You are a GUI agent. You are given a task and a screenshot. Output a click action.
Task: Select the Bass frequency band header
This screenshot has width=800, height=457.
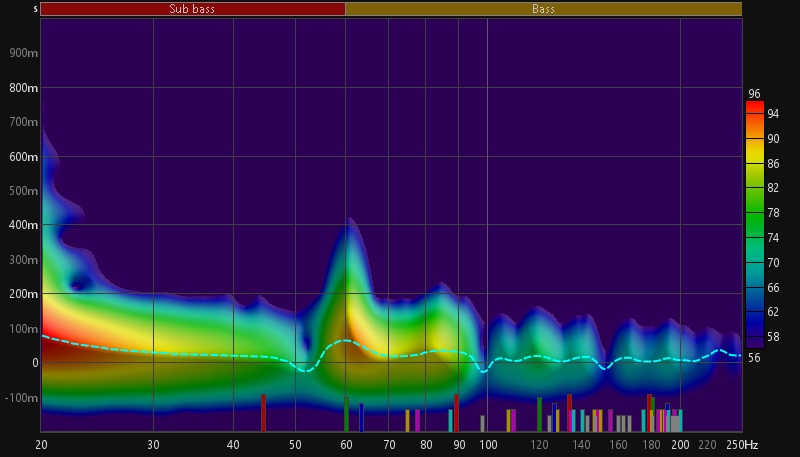(543, 9)
